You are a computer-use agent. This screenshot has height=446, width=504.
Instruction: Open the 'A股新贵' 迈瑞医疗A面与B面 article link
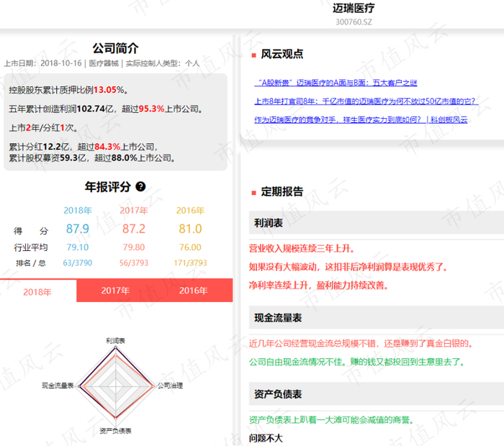click(336, 83)
